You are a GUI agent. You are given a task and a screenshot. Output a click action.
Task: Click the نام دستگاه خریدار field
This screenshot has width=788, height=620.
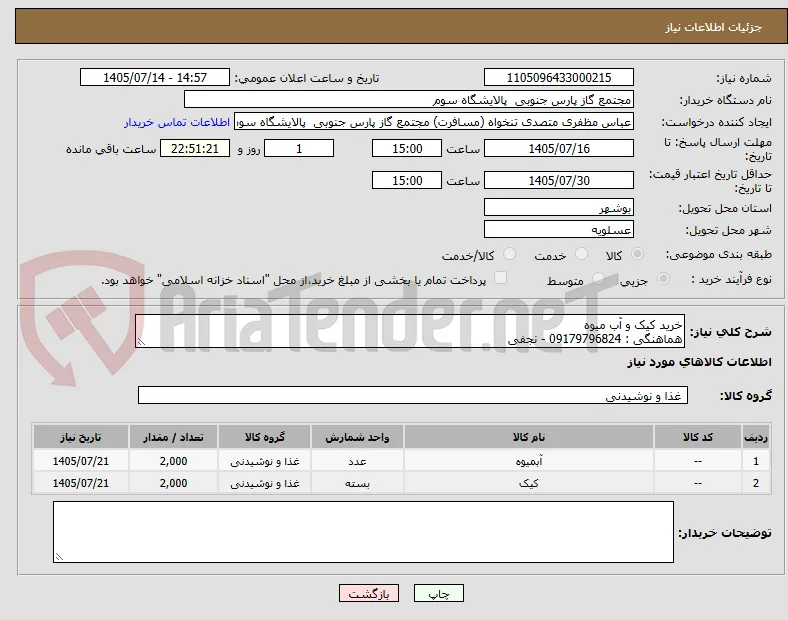(x=409, y=99)
